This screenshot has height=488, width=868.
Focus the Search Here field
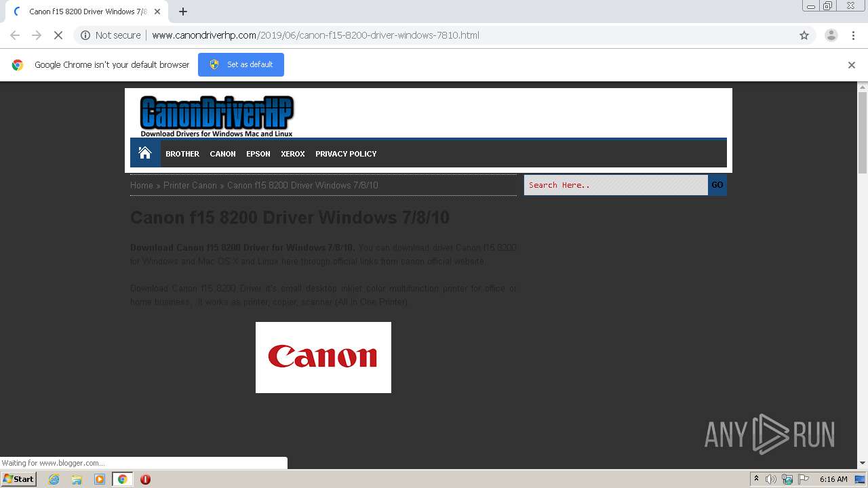616,185
